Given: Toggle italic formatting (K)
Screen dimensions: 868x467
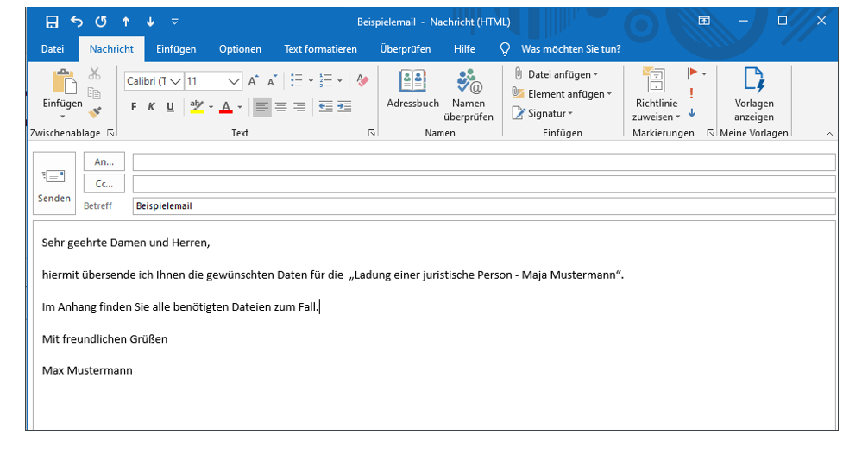Looking at the screenshot, I should 151,107.
